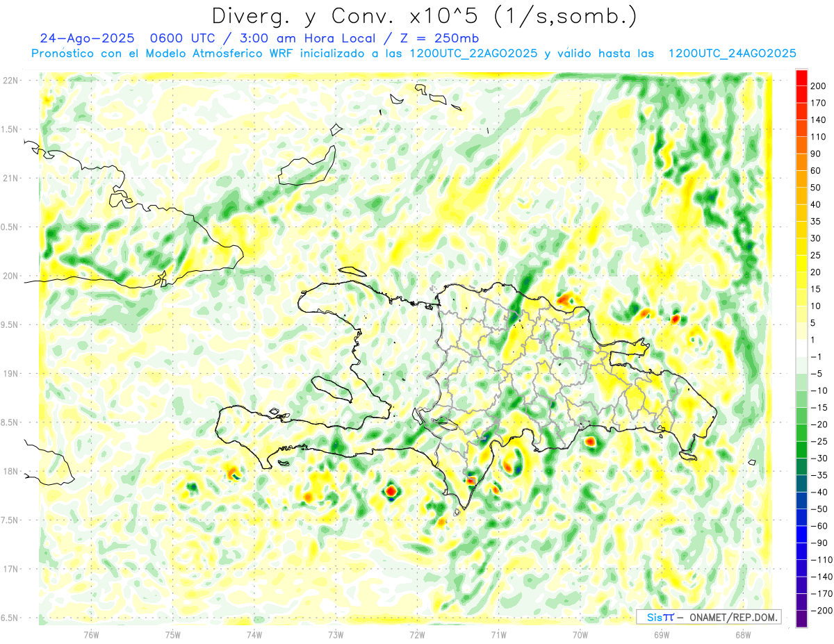Click the '22N' latitude label

pyautogui.click(x=11, y=81)
